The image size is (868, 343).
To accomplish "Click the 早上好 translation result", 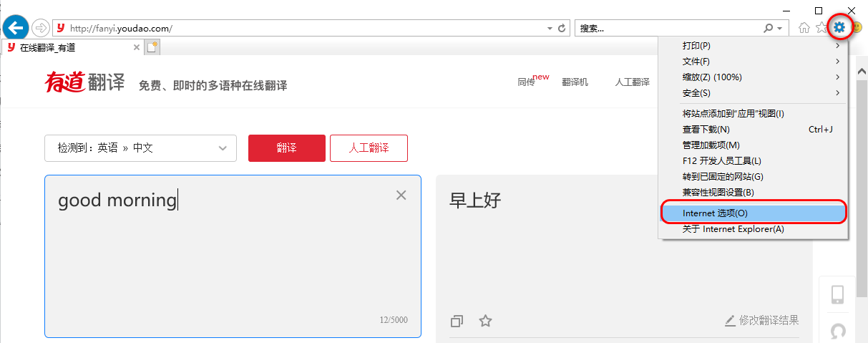I will point(476,201).
